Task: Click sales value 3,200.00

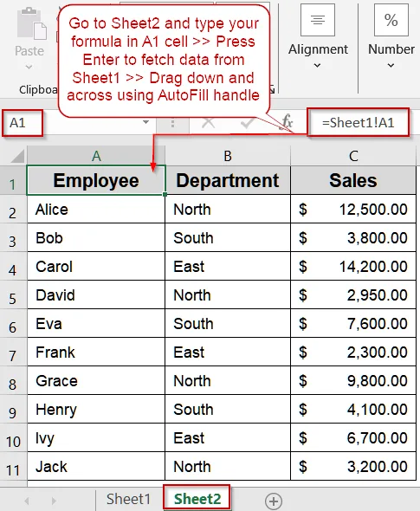Action: tap(353, 466)
